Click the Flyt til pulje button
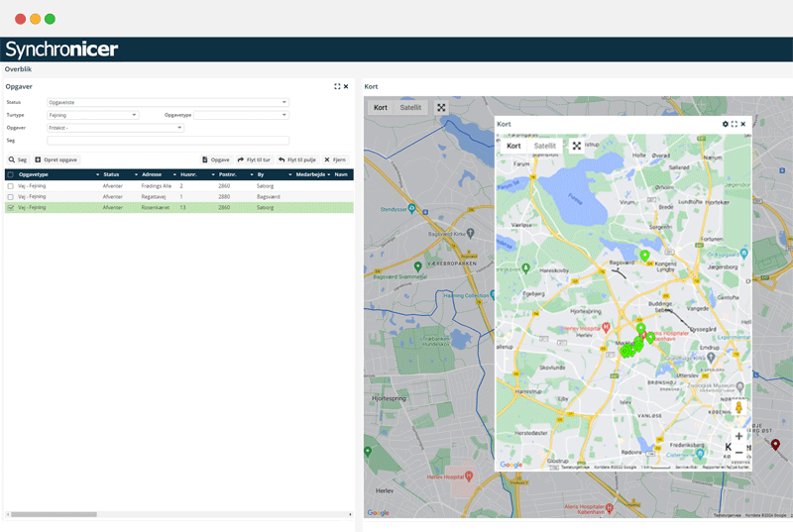793x532 pixels. coord(297,160)
